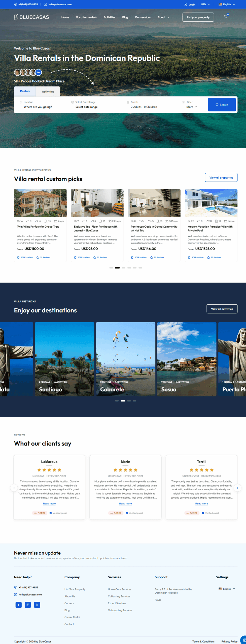Click the filter sliders icon
Viewport: 246px width, 644px height.
(x=184, y=102)
